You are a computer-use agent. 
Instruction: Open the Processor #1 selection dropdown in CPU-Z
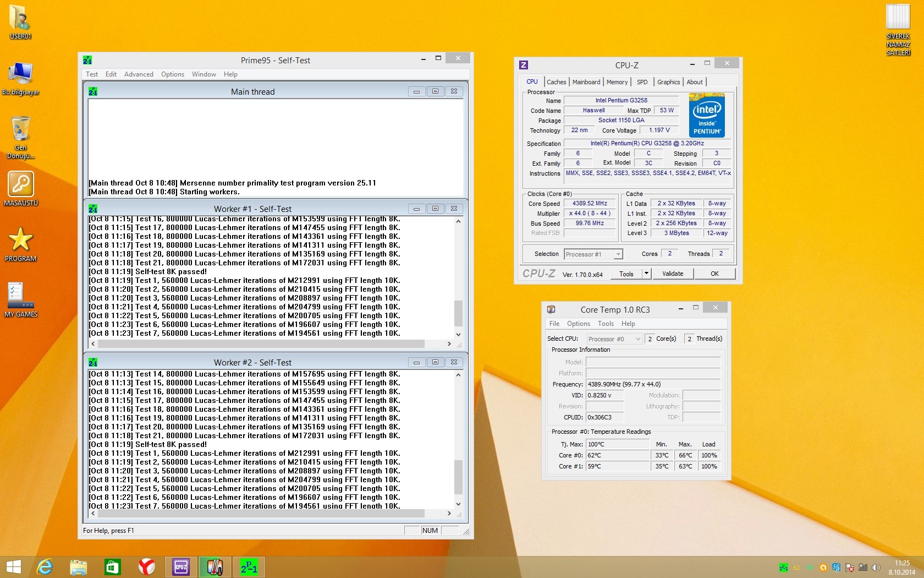point(593,254)
